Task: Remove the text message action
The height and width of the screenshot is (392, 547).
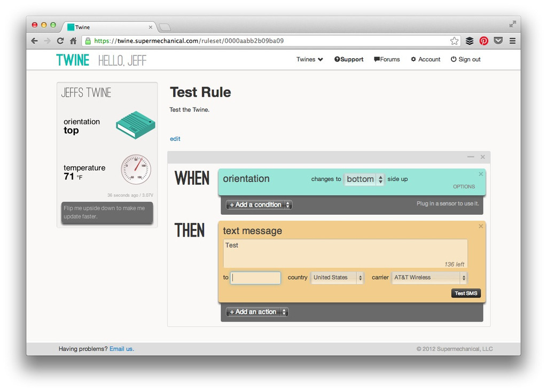Action: pyautogui.click(x=481, y=226)
